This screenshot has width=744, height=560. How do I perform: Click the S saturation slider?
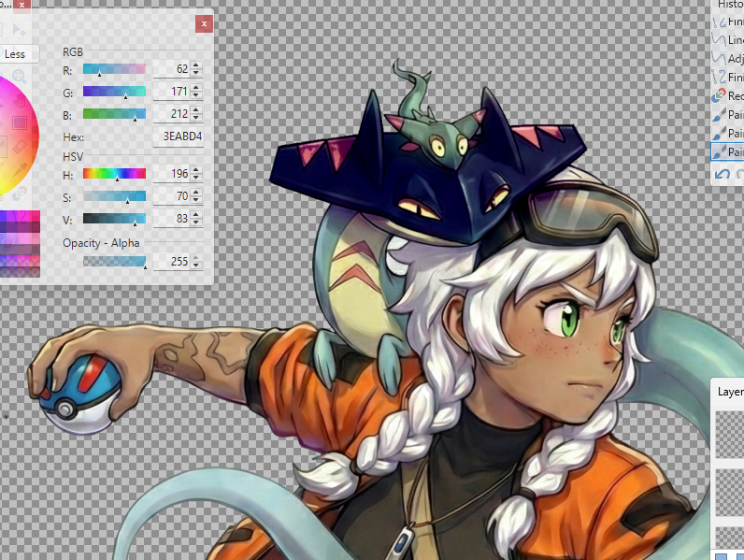click(x=114, y=196)
